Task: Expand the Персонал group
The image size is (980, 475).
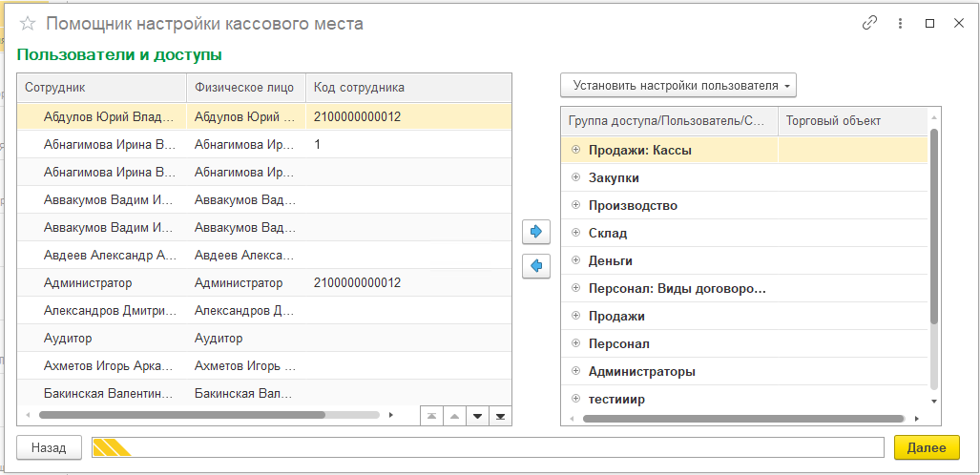Action: (x=575, y=343)
